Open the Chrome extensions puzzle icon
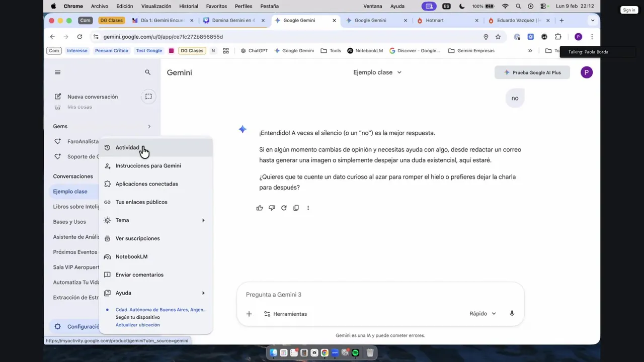 pos(558,37)
